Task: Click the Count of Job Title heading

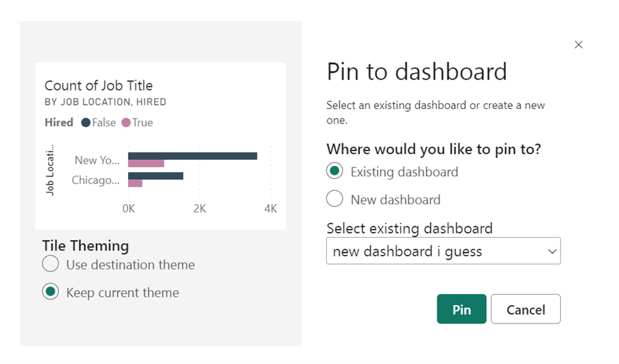Action: 99,86
